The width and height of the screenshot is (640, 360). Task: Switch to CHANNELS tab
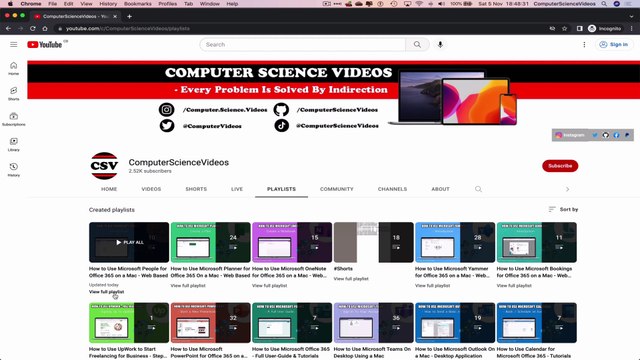(x=392, y=189)
